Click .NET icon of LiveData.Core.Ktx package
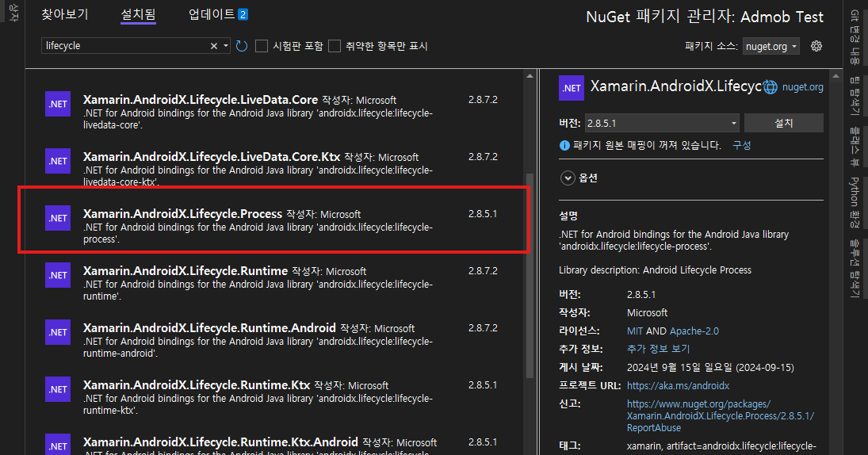 tap(58, 161)
